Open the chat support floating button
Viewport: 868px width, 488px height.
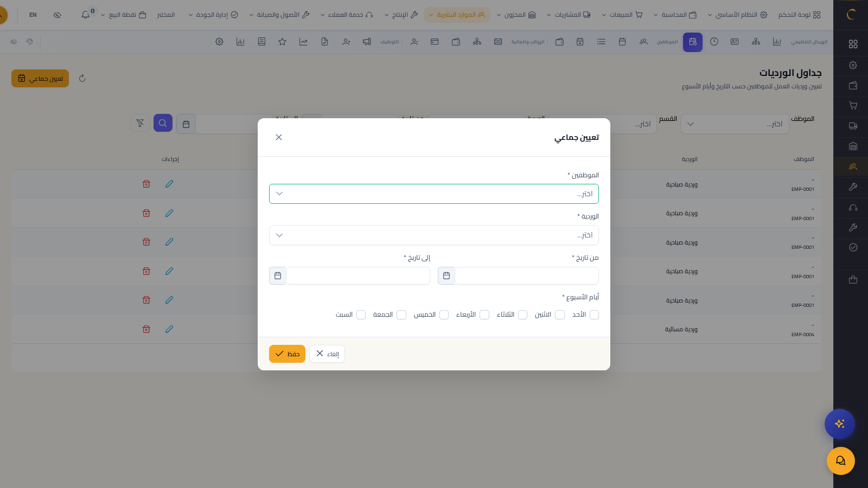(x=840, y=461)
